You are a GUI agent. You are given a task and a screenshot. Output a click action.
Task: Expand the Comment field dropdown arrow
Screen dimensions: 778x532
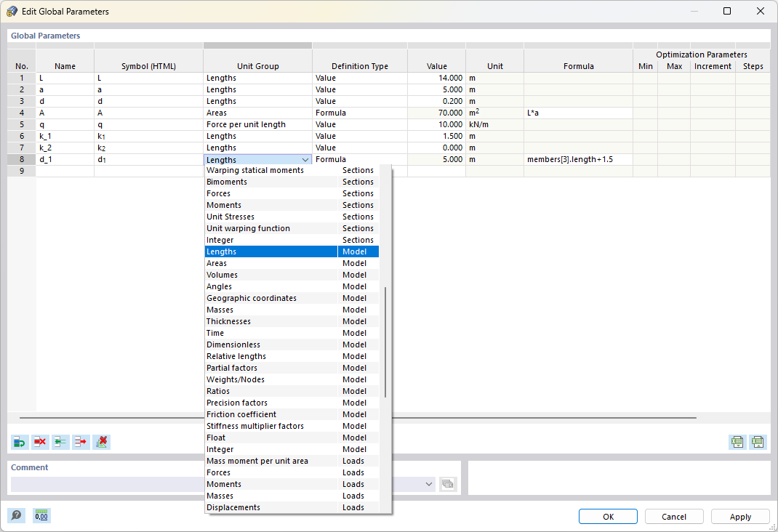pyautogui.click(x=429, y=484)
